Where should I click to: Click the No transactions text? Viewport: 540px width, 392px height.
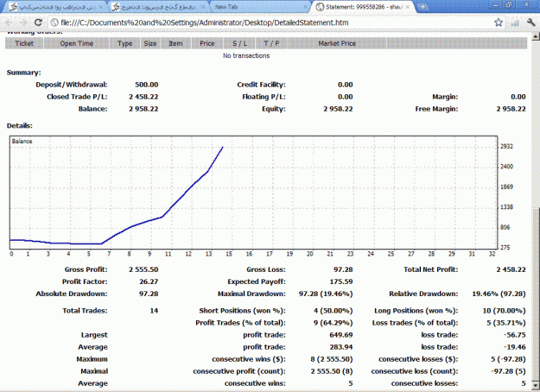[x=246, y=56]
